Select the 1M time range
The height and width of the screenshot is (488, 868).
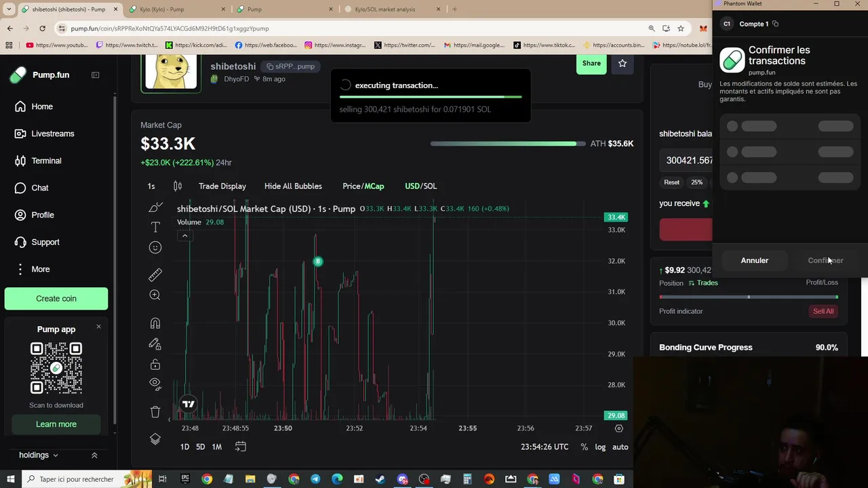pyautogui.click(x=216, y=447)
